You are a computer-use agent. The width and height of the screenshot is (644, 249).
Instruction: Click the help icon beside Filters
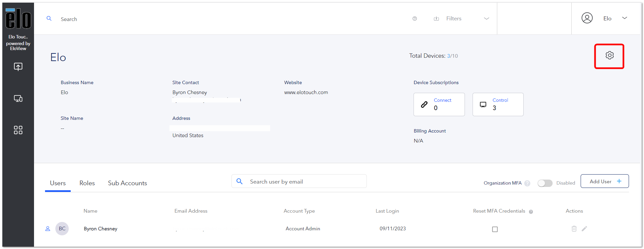pyautogui.click(x=415, y=19)
